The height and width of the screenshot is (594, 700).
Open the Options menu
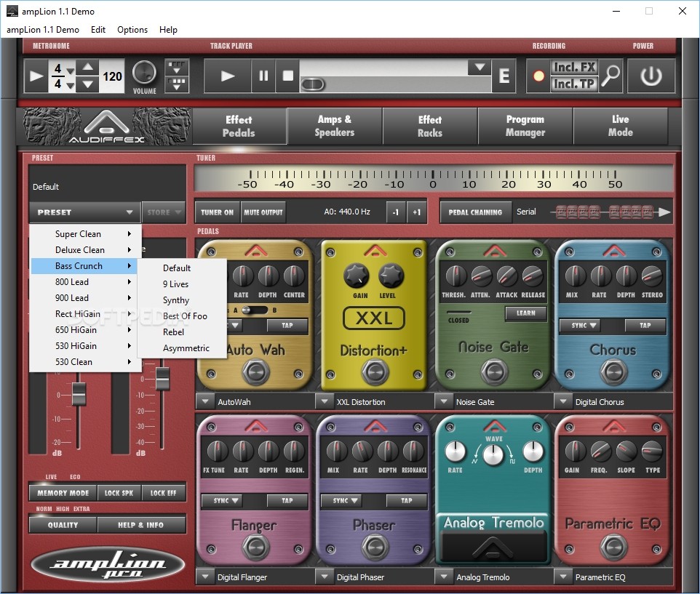point(132,29)
